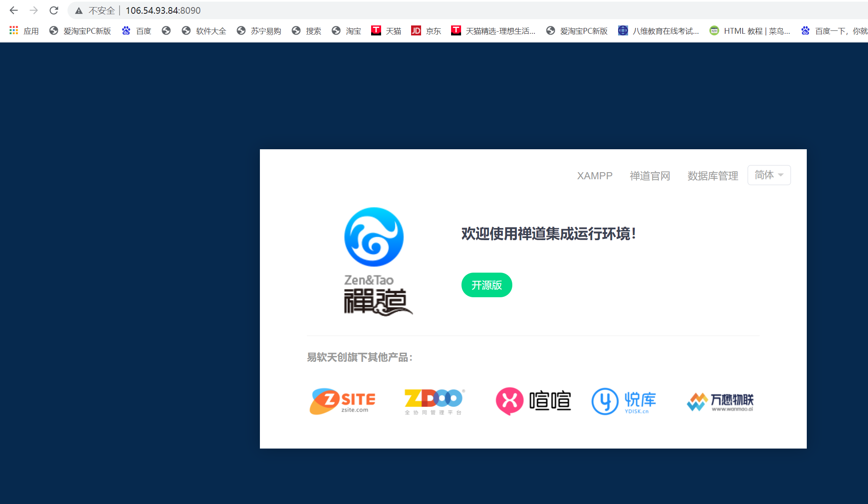Open the XAMPP link
Viewport: 868px width, 504px height.
594,176
